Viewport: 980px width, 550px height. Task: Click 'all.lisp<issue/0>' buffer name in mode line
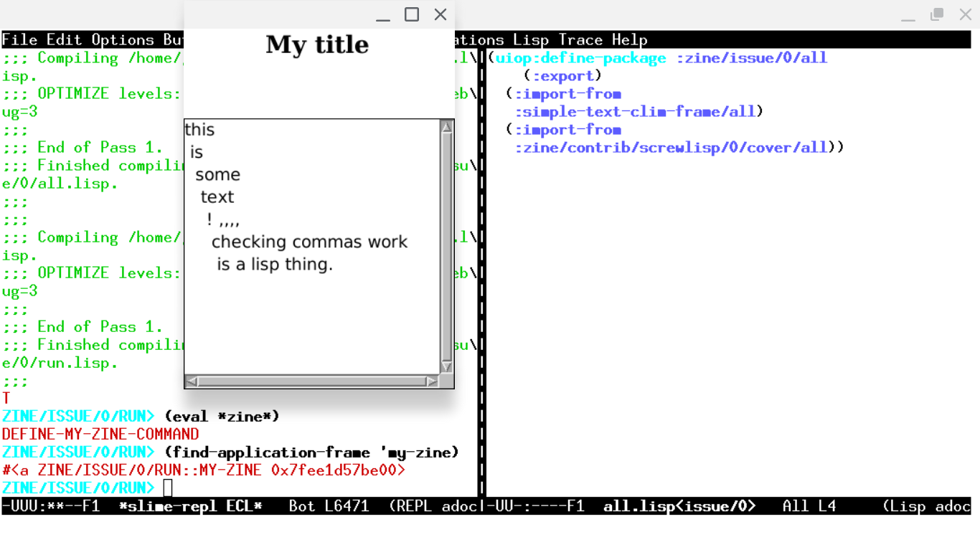click(679, 506)
